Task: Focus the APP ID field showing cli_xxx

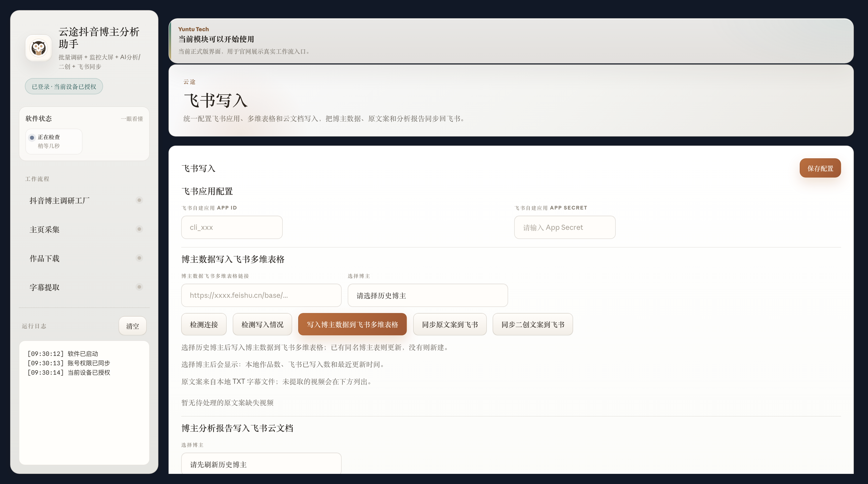Action: click(232, 227)
